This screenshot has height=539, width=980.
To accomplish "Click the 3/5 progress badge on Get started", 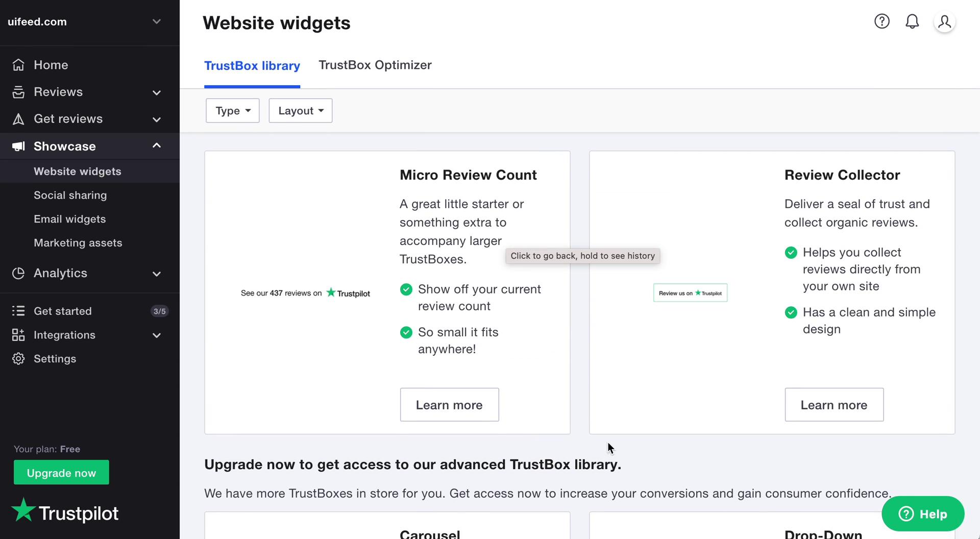I will [x=159, y=311].
